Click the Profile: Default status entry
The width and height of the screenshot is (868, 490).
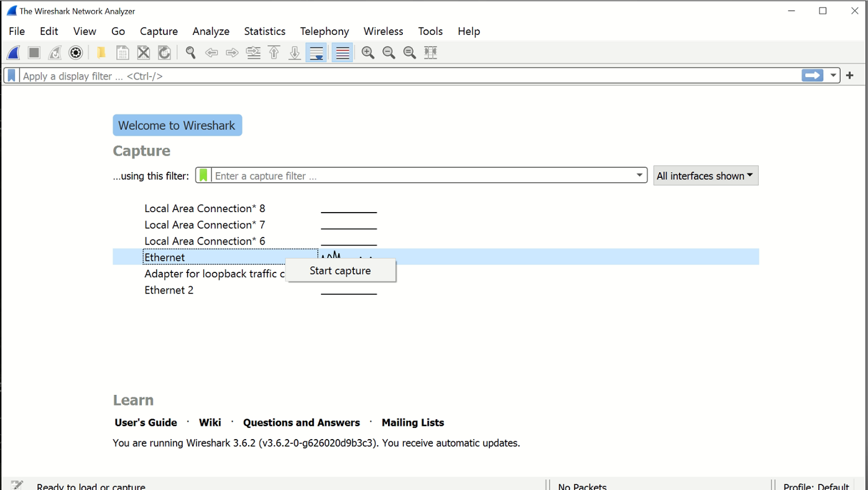[816, 486]
